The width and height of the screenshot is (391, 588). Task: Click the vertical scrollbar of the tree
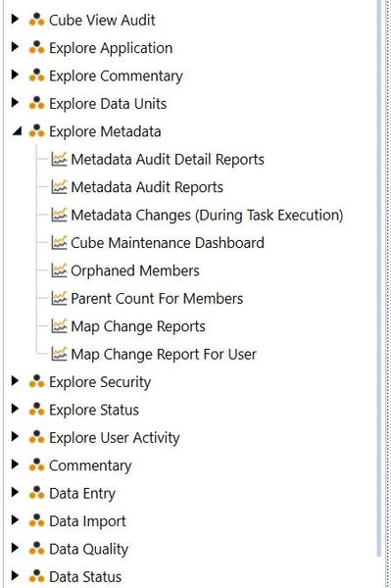coord(379,277)
